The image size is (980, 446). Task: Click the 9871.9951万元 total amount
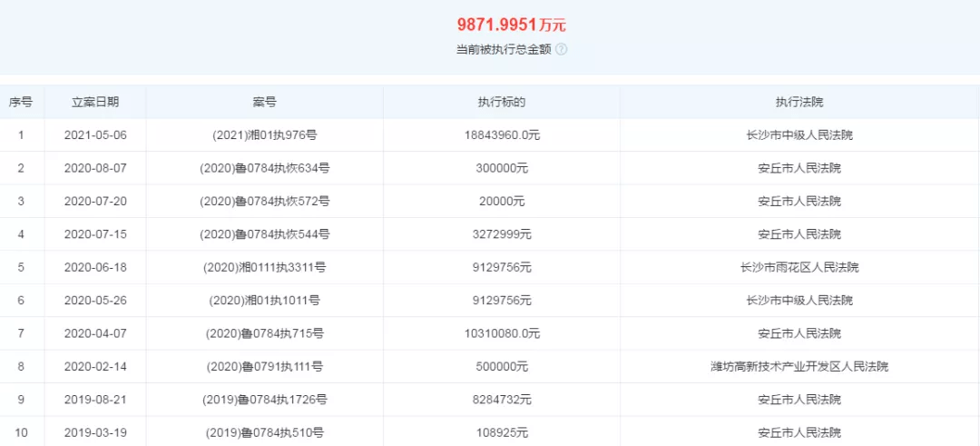(511, 25)
